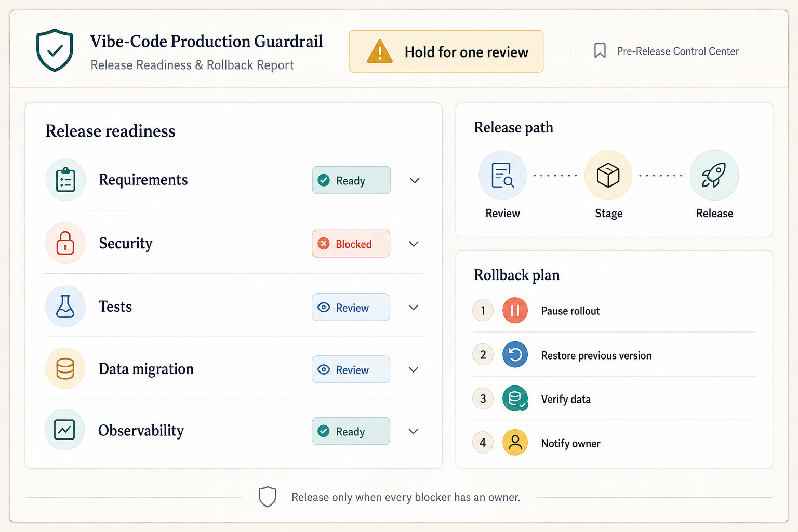Click the shield checkmark logo icon
The height and width of the screenshot is (532, 798).
(x=55, y=50)
